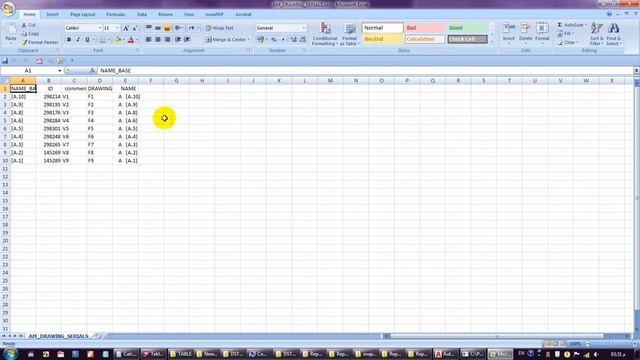This screenshot has height=360, width=640.
Task: Open Conditional Formatting menu
Action: pyautogui.click(x=325, y=34)
